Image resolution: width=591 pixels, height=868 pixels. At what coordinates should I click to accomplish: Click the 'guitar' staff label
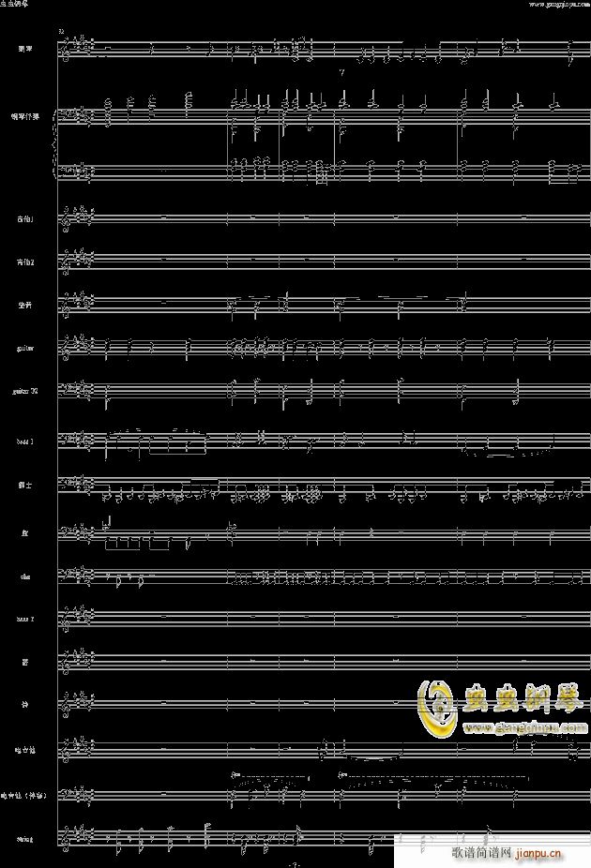point(24,348)
